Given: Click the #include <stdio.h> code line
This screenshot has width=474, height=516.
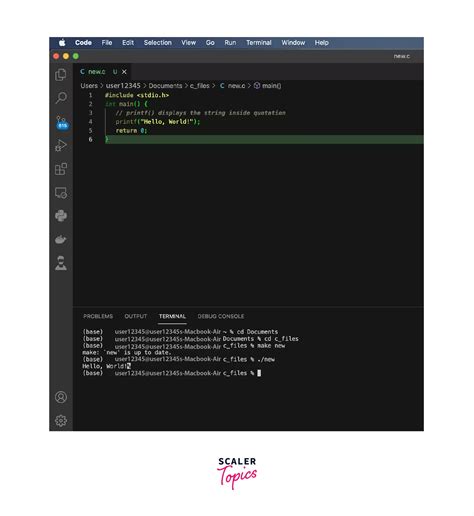Looking at the screenshot, I should tap(137, 95).
